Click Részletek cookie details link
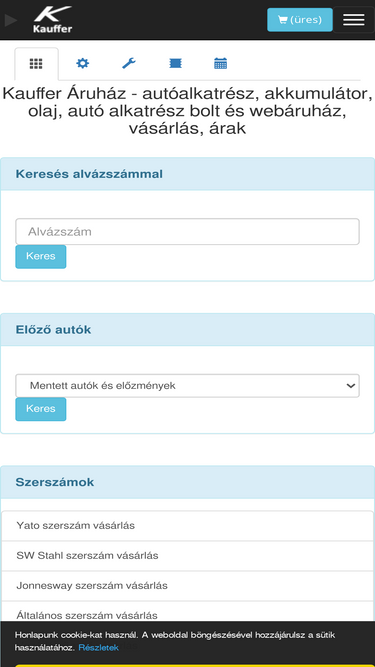This screenshot has height=667, width=375. coord(99,647)
